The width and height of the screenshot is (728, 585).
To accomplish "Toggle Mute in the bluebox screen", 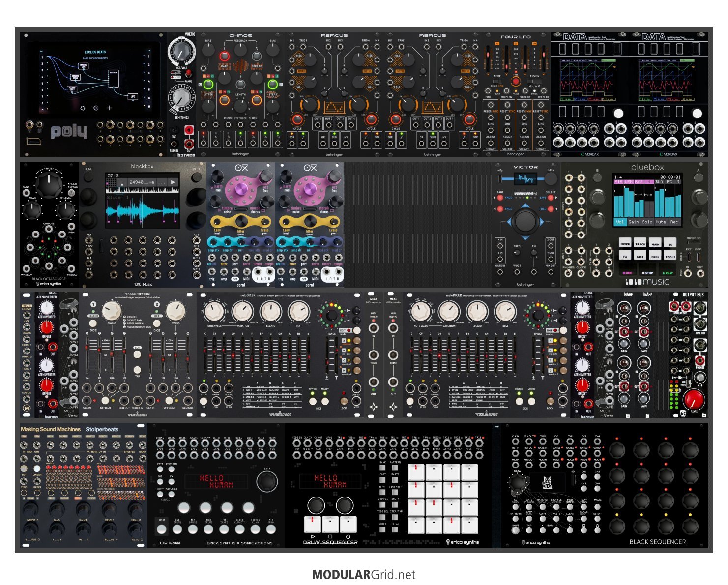I will (661, 222).
